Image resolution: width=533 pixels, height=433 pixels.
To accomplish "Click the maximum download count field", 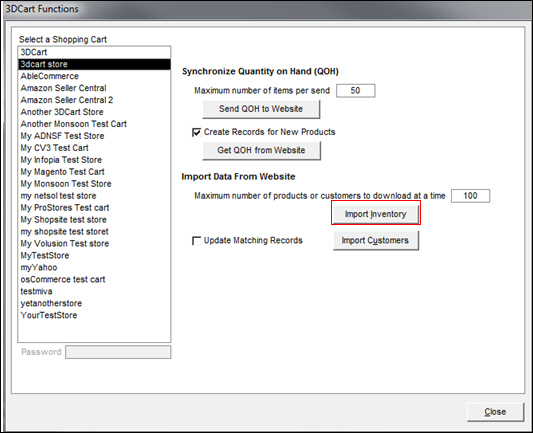I will coord(470,196).
